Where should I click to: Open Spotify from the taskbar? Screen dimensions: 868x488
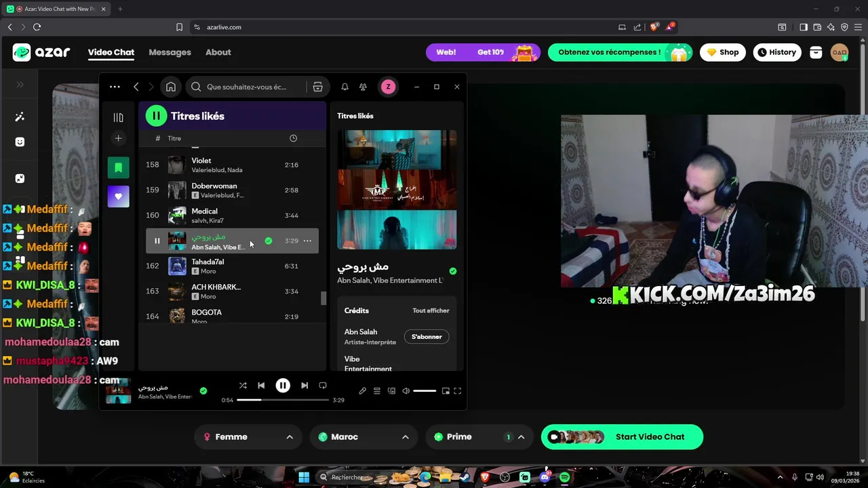tap(564, 477)
